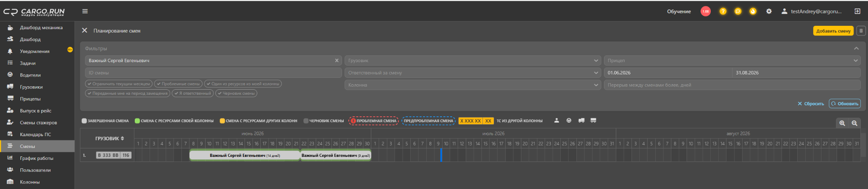The image size is (868, 189).
Task: Open the yellow question mark help
Action: [723, 11]
